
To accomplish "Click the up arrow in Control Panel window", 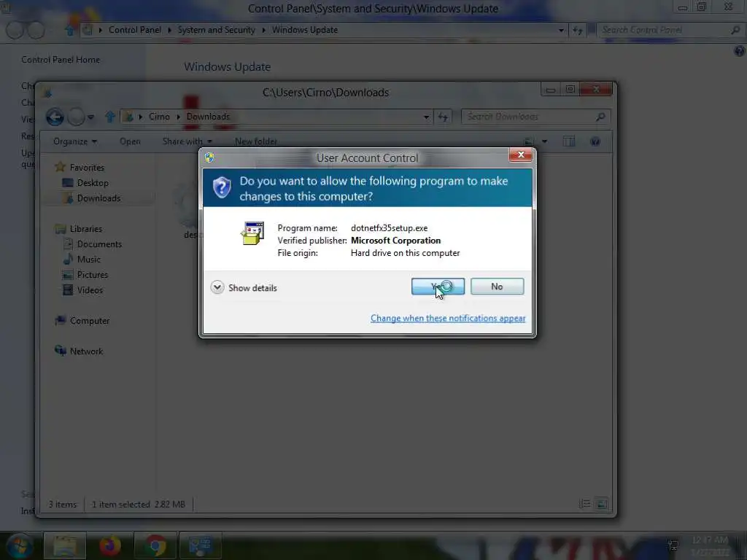I will click(69, 31).
